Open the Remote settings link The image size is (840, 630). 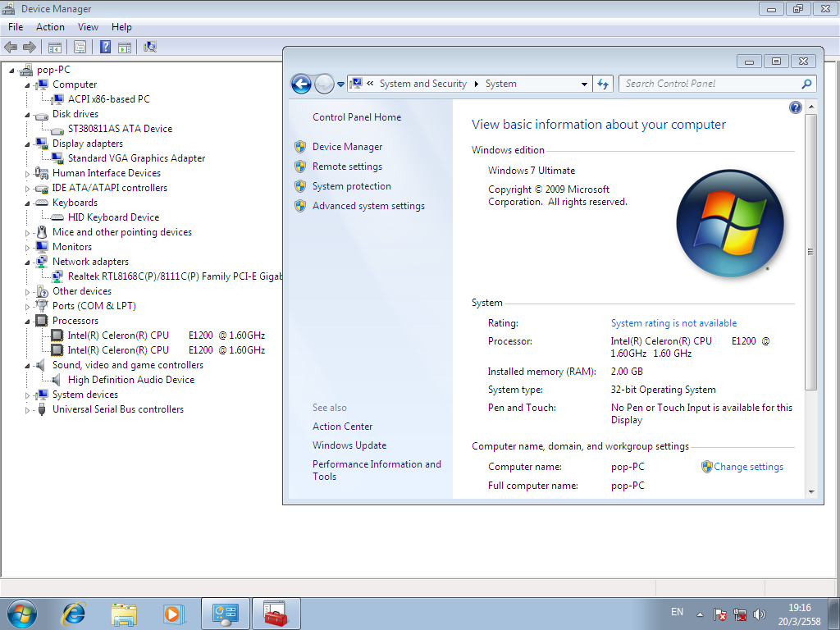(347, 167)
